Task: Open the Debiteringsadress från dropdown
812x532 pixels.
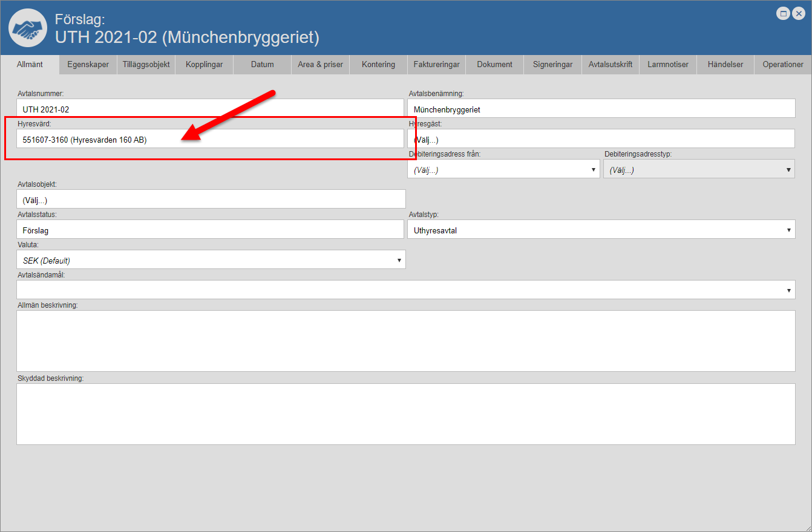Action: click(x=503, y=170)
